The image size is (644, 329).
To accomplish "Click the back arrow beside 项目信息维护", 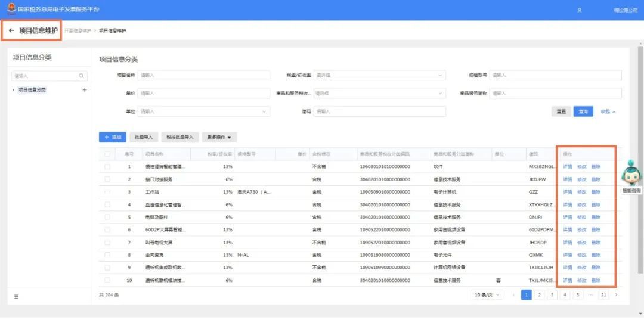I will [11, 30].
